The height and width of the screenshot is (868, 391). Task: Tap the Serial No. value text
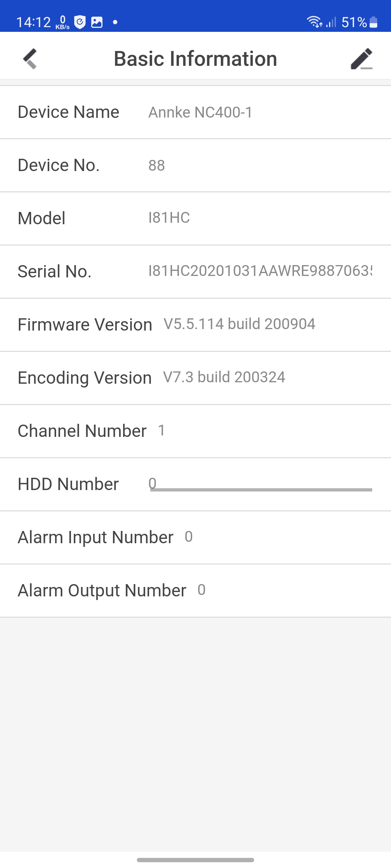(260, 271)
